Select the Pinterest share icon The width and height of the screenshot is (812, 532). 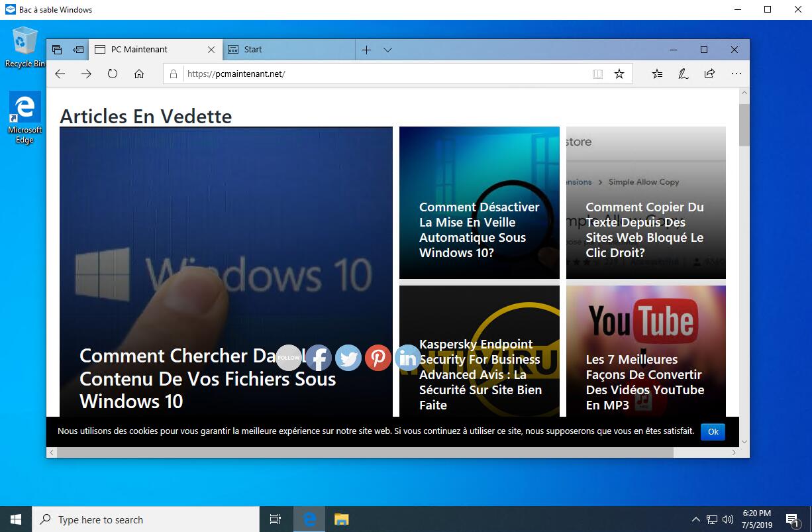point(378,358)
